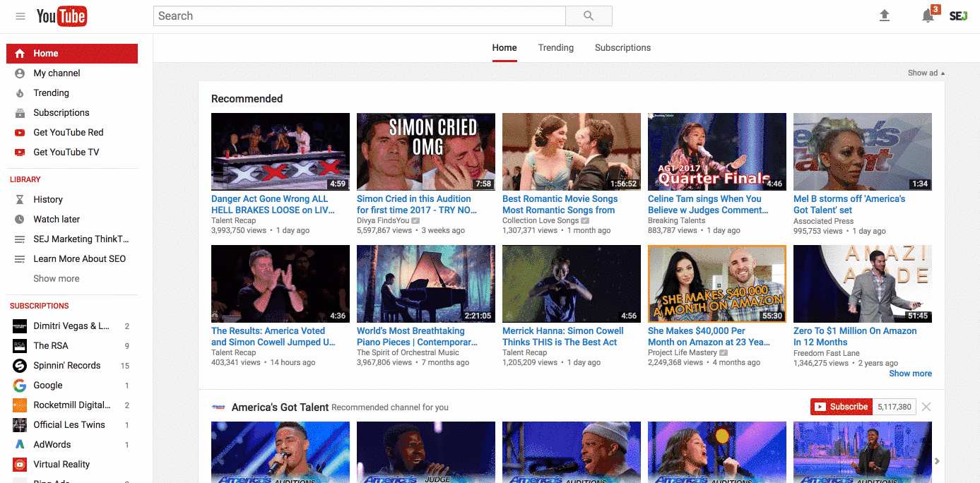
Task: Expand Show more in the Library section
Action: pyautogui.click(x=57, y=279)
